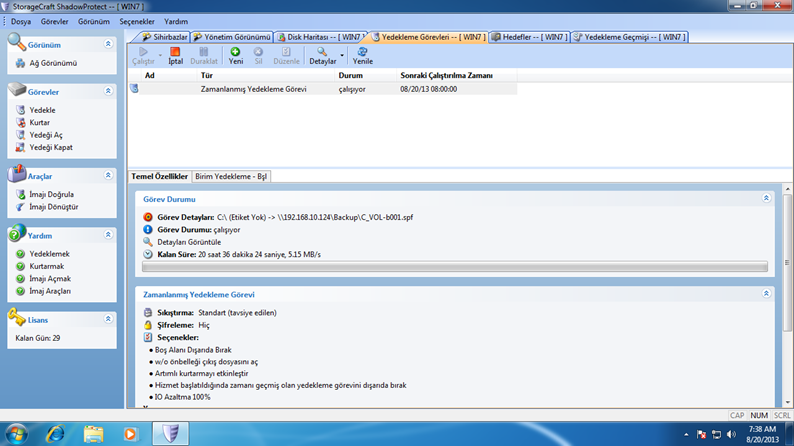The width and height of the screenshot is (794, 446).
Task: Select the Temel Özellikler tab
Action: (160, 176)
